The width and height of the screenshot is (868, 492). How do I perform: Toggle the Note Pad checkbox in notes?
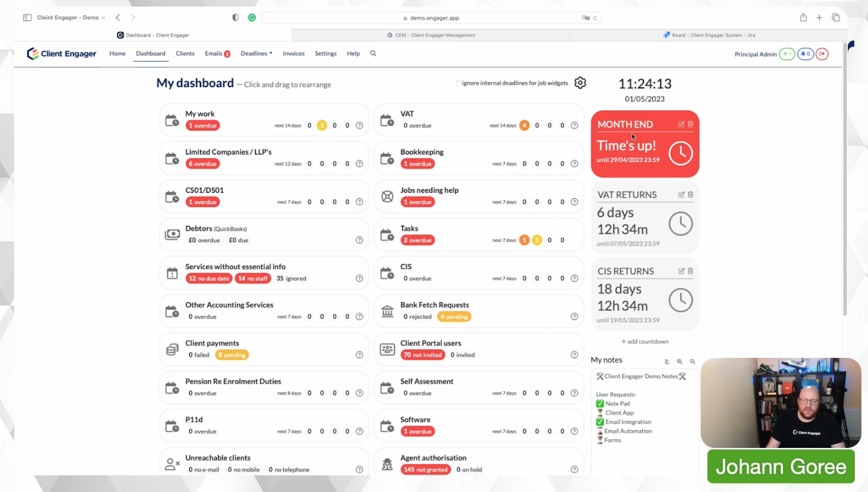600,404
